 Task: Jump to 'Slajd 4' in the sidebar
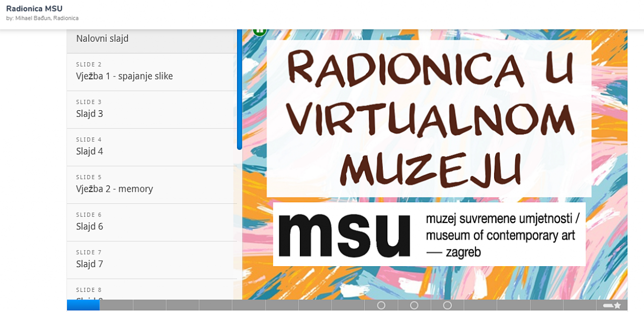click(152, 147)
